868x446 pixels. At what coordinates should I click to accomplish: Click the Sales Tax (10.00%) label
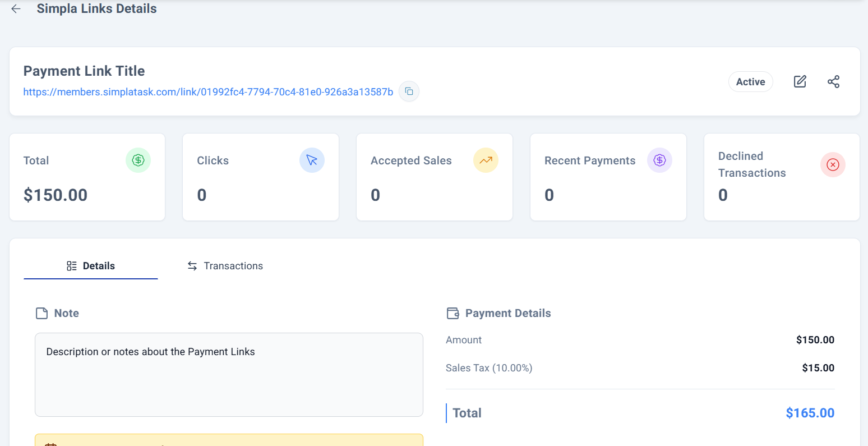click(x=489, y=368)
